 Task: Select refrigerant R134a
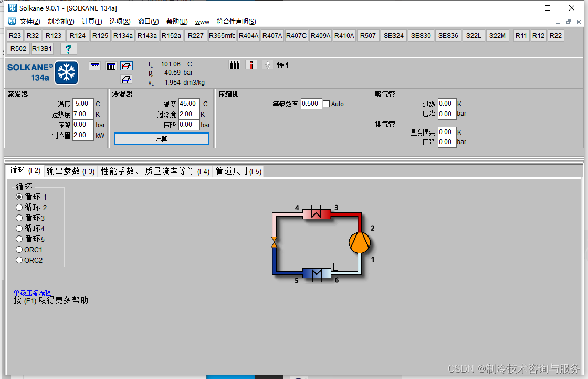tap(123, 35)
